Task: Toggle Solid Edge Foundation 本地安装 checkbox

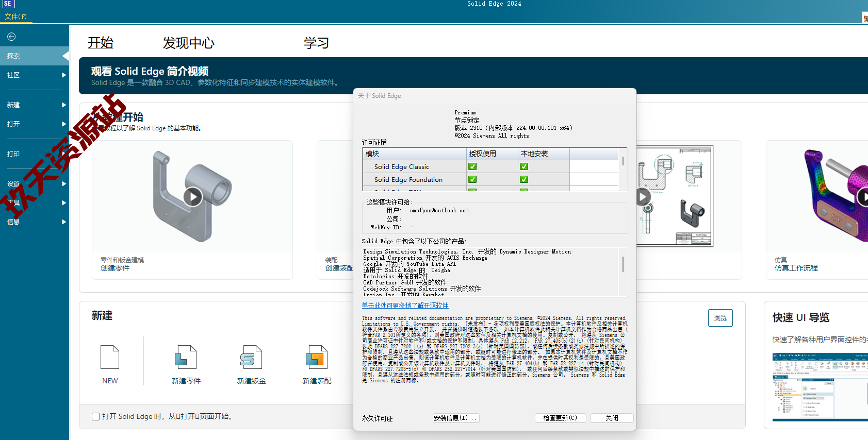Action: pyautogui.click(x=524, y=179)
